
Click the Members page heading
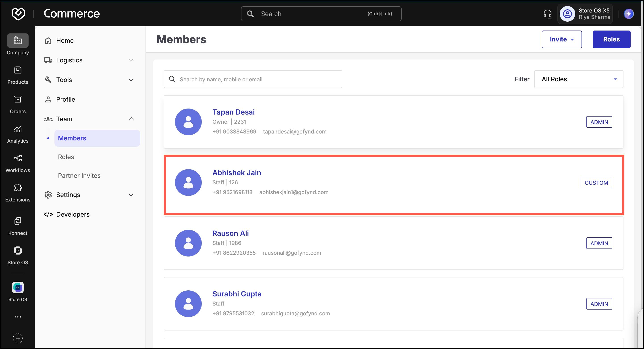pos(181,39)
